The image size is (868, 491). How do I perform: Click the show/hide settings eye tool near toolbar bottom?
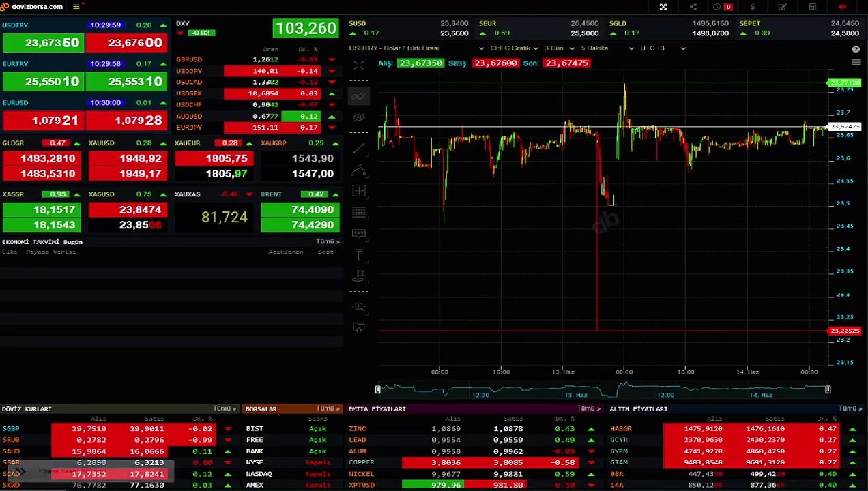click(x=359, y=307)
